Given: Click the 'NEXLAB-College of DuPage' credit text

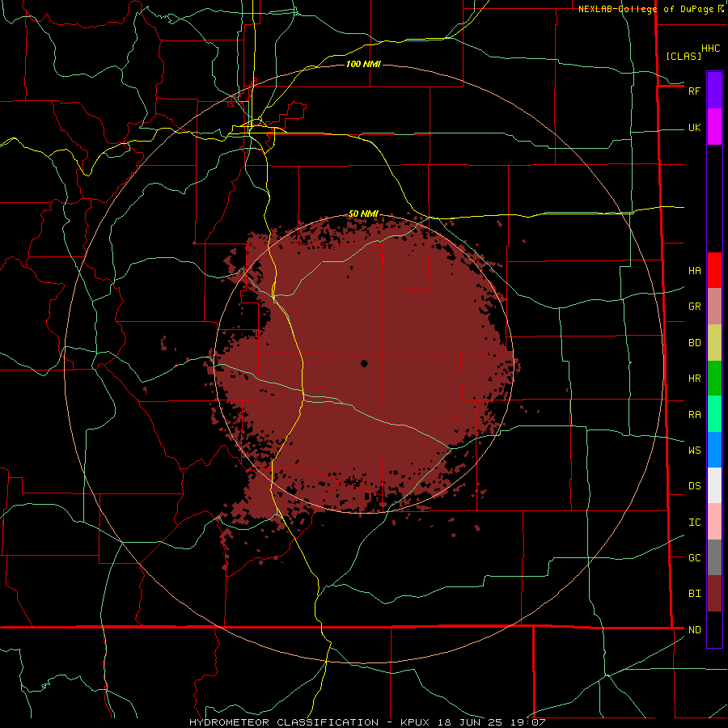Looking at the screenshot, I should click(x=645, y=9).
